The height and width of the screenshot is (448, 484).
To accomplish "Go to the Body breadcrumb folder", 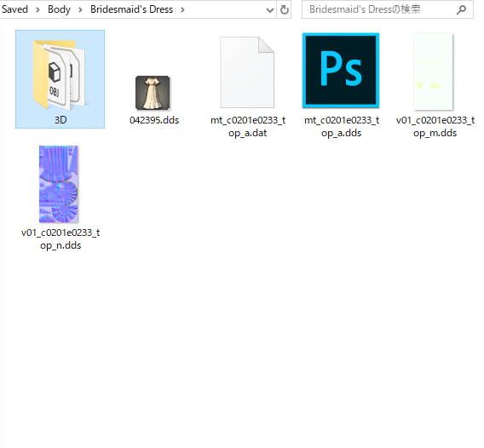I will point(59,9).
